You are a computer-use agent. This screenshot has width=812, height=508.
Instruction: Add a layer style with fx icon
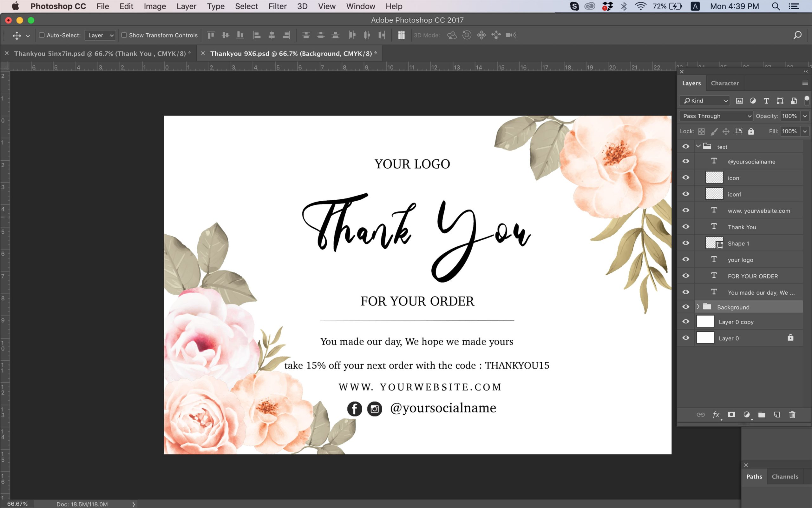716,415
